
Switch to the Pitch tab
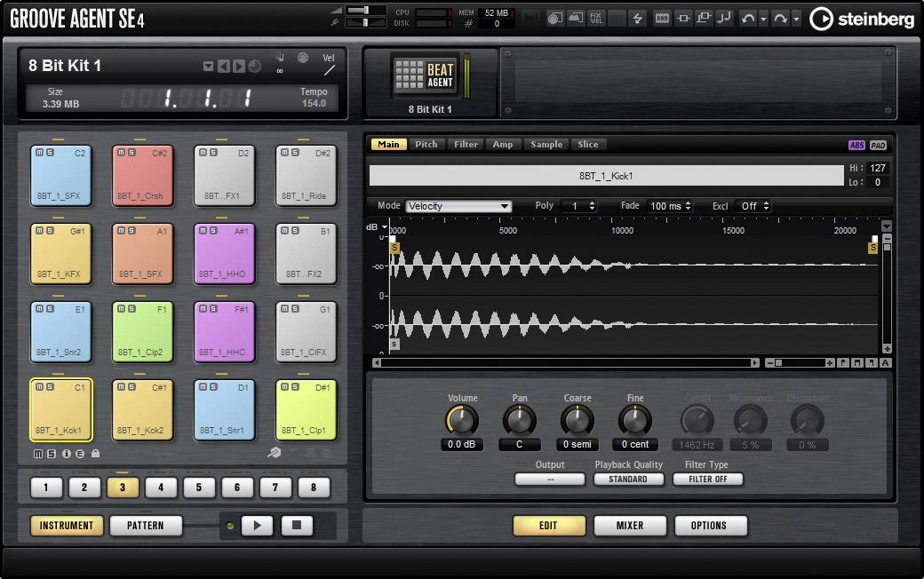427,144
